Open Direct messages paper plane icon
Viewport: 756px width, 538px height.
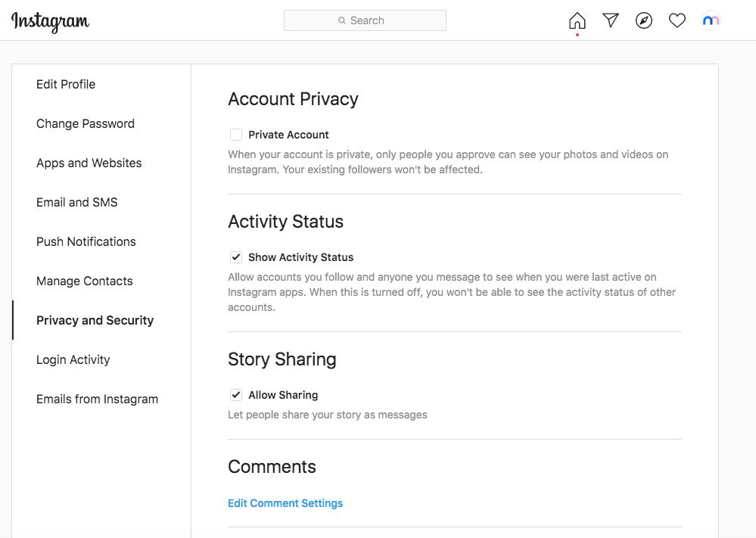click(611, 20)
